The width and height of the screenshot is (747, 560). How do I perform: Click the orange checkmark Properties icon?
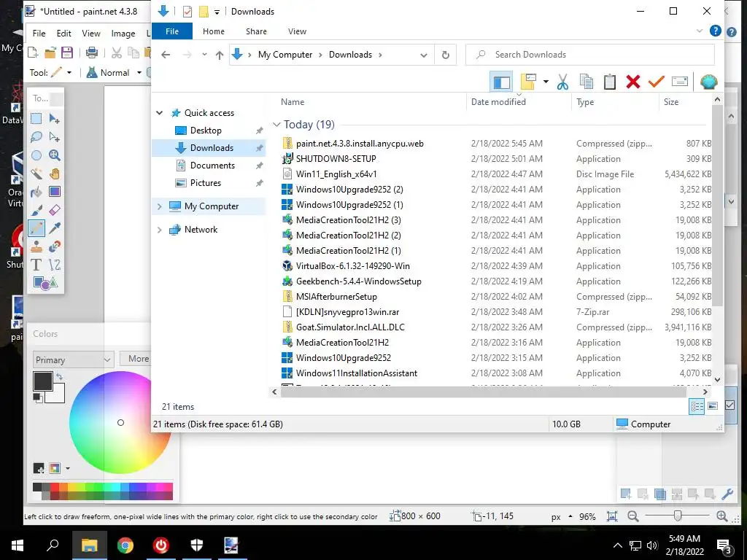(656, 82)
